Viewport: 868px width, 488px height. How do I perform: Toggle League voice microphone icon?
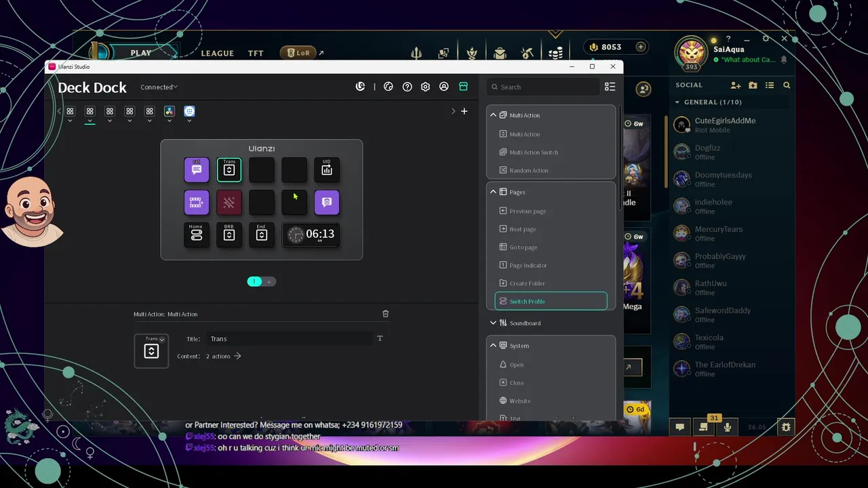coord(727,427)
